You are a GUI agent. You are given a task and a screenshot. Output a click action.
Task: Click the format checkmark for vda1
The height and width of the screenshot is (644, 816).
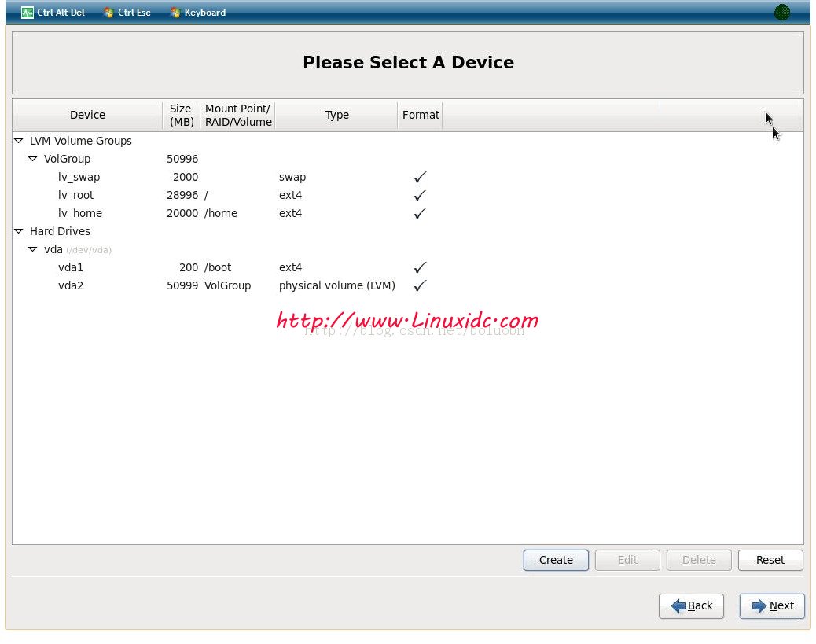420,267
